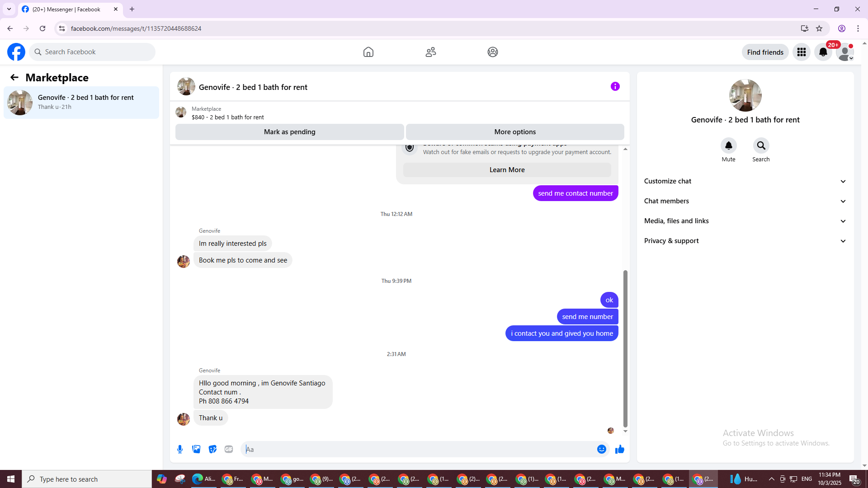
Task: Switch input language ENG indicator
Action: (807, 479)
